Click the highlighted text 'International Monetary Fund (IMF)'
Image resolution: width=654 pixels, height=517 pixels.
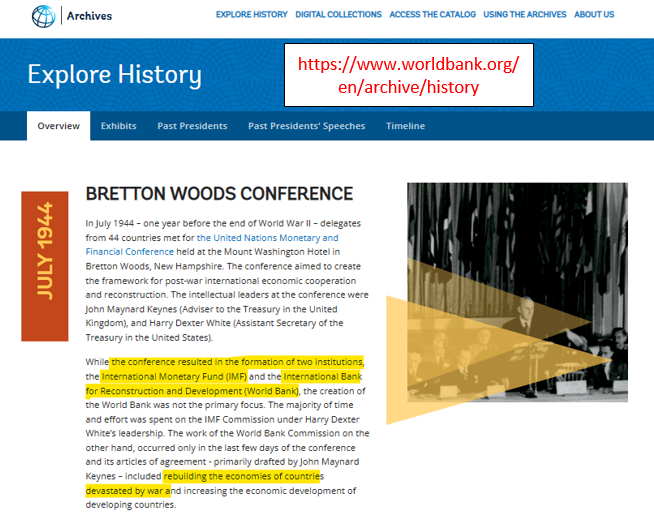[174, 376]
